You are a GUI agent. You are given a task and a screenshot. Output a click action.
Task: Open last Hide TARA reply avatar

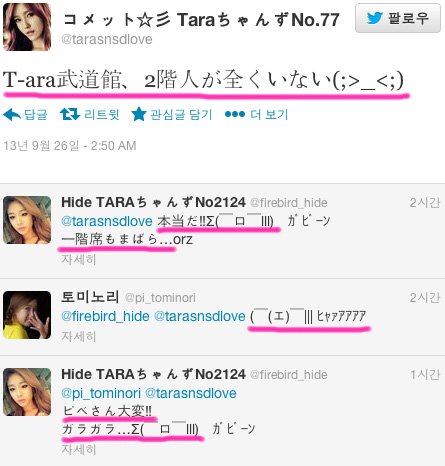coord(27,392)
